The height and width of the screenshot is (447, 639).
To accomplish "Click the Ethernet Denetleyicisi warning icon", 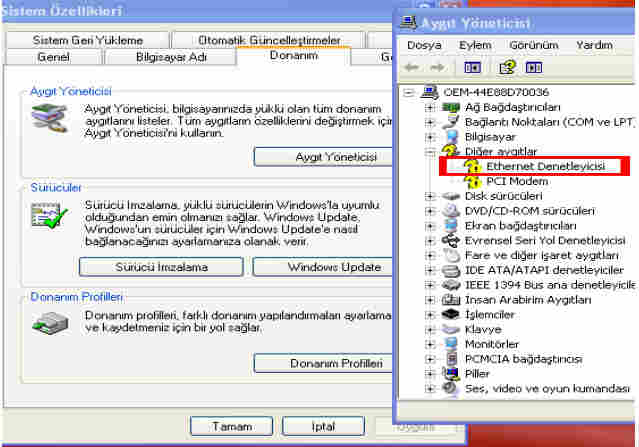I will pyautogui.click(x=473, y=167).
